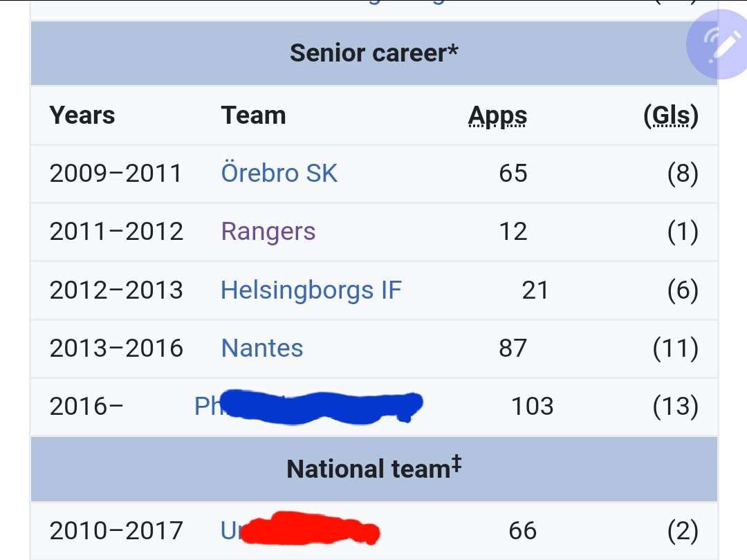Click the red scribble over national team
This screenshot has width=747, height=560.
[x=310, y=529]
